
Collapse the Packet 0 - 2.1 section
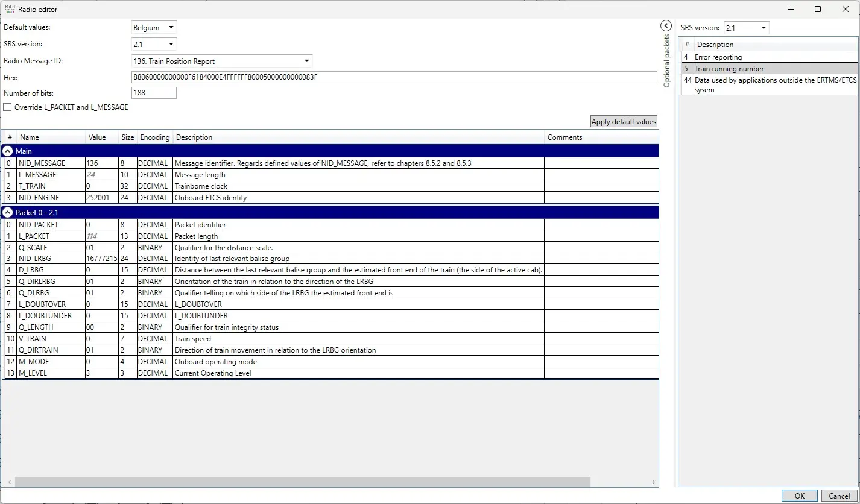tap(8, 213)
